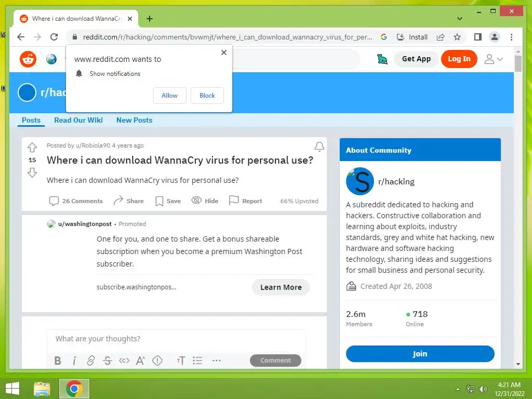Insert a link in comment editor
The image size is (532, 399).
[90, 361]
